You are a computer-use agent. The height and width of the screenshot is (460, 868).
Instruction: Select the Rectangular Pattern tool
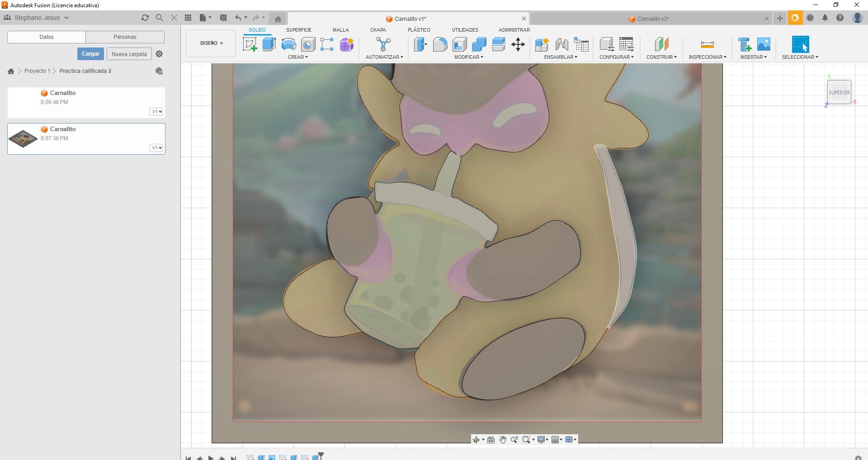click(x=327, y=44)
